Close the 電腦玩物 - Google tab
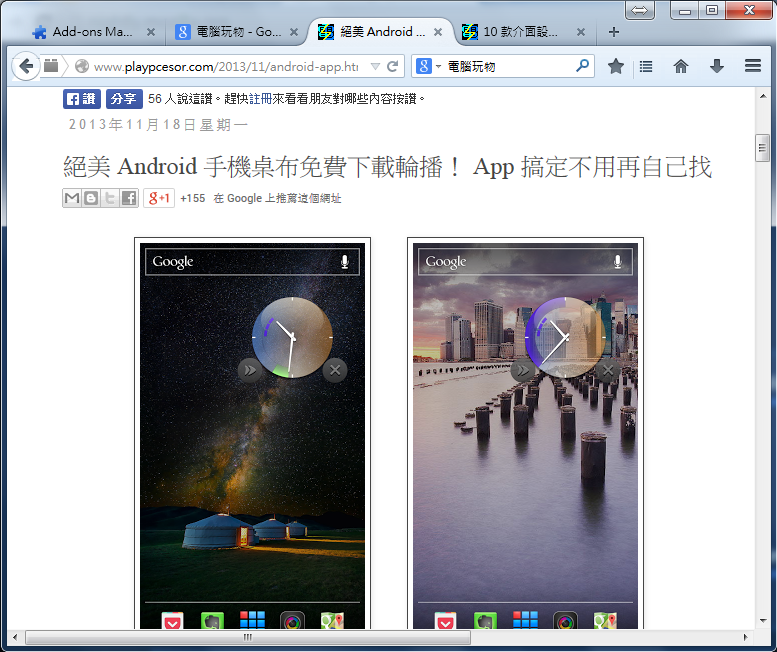This screenshot has width=777, height=652. pyautogui.click(x=294, y=32)
